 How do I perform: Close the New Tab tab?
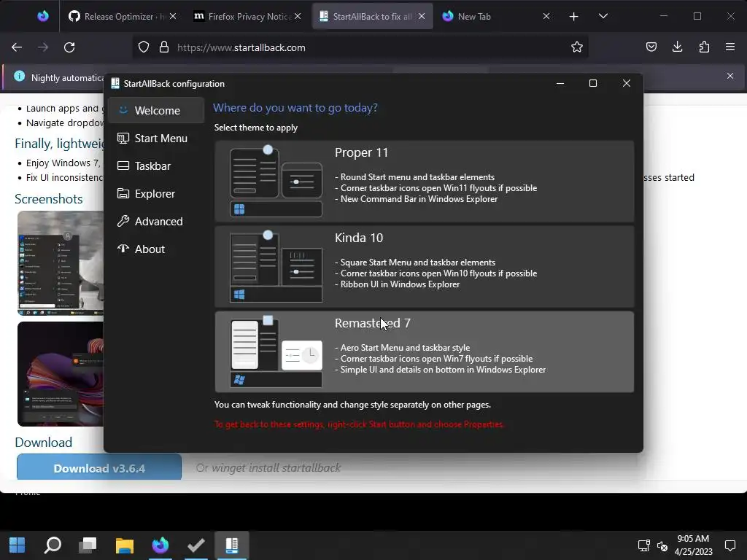546,16
